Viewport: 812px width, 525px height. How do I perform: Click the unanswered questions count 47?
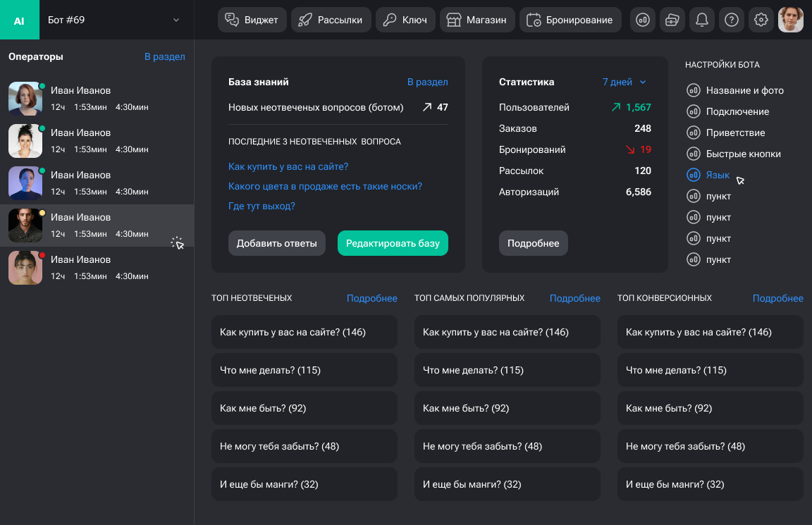[442, 107]
